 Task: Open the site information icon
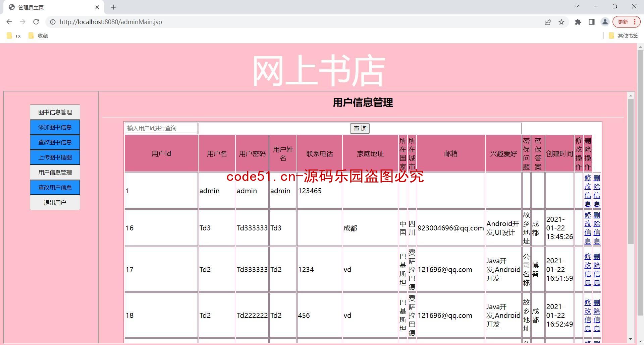(x=53, y=22)
